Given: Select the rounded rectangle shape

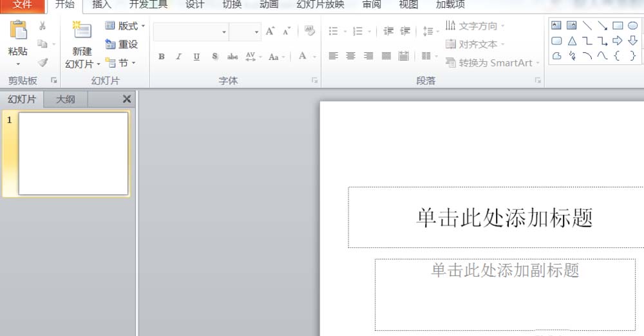Looking at the screenshot, I should pyautogui.click(x=556, y=41).
